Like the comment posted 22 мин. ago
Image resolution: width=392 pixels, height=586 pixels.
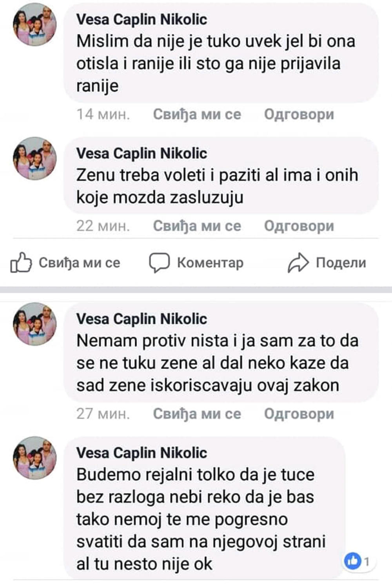click(197, 226)
